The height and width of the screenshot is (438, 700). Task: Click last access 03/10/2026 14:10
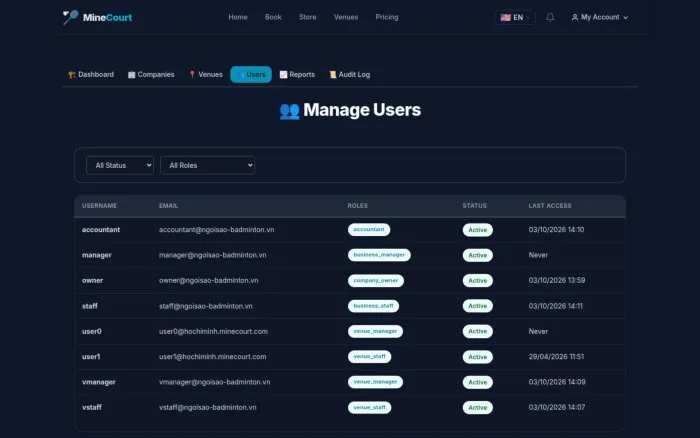(556, 229)
